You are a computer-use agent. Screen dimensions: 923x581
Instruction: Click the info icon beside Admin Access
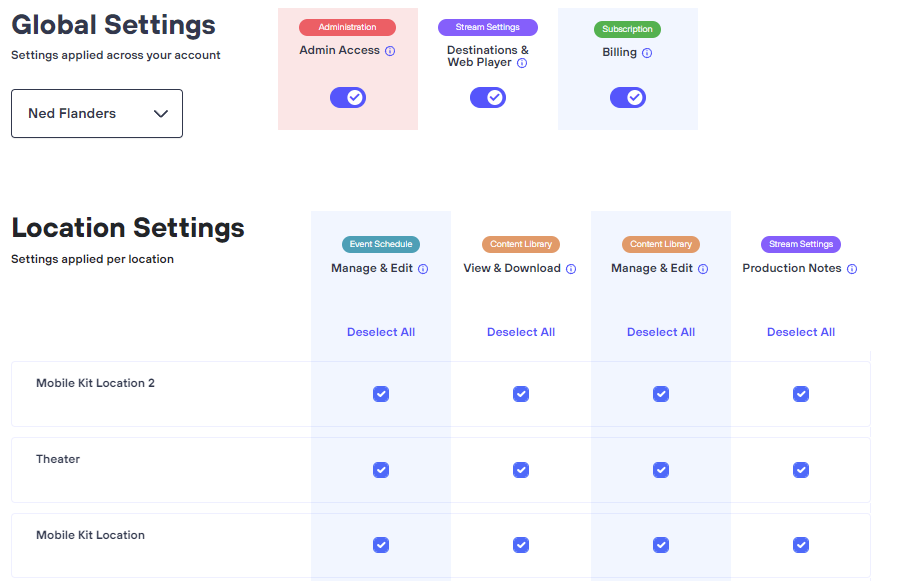pyautogui.click(x=390, y=51)
